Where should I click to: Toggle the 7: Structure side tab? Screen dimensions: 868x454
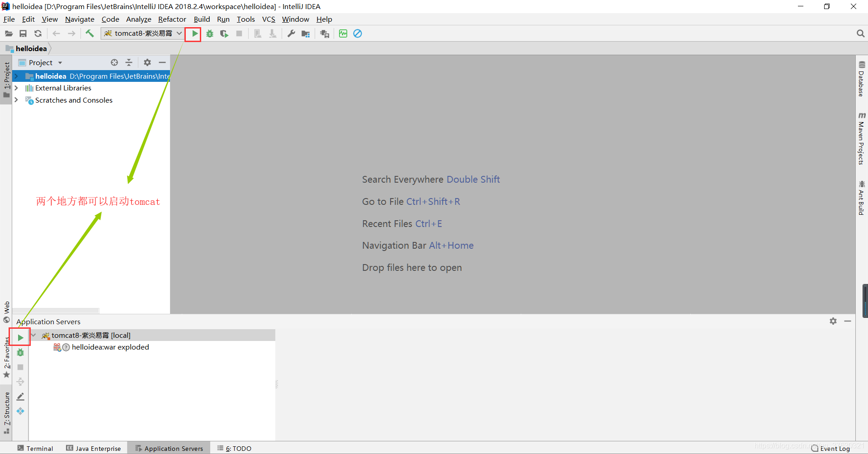coord(6,412)
